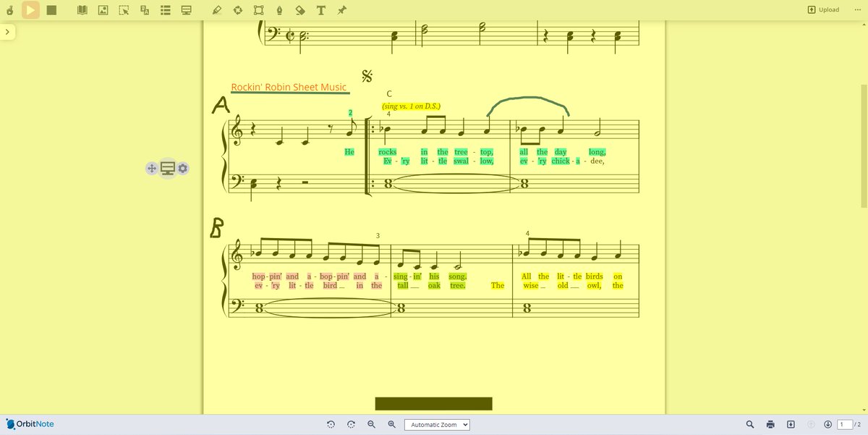Select the highlighter pen tool
The height and width of the screenshot is (435, 868).
[x=216, y=10]
